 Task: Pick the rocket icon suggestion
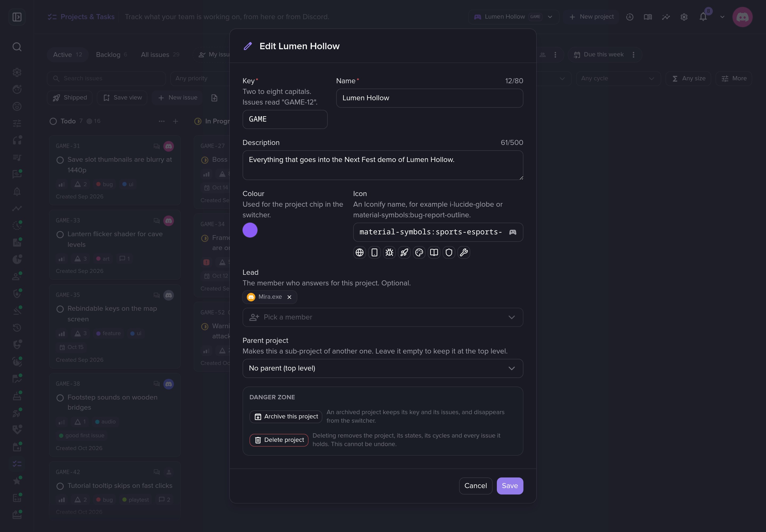tap(404, 253)
